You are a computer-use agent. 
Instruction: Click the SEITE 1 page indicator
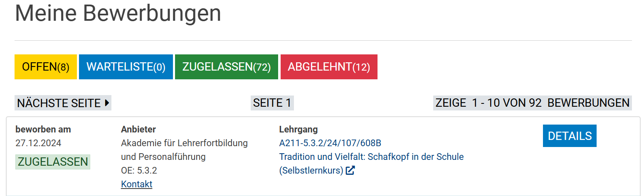point(272,103)
